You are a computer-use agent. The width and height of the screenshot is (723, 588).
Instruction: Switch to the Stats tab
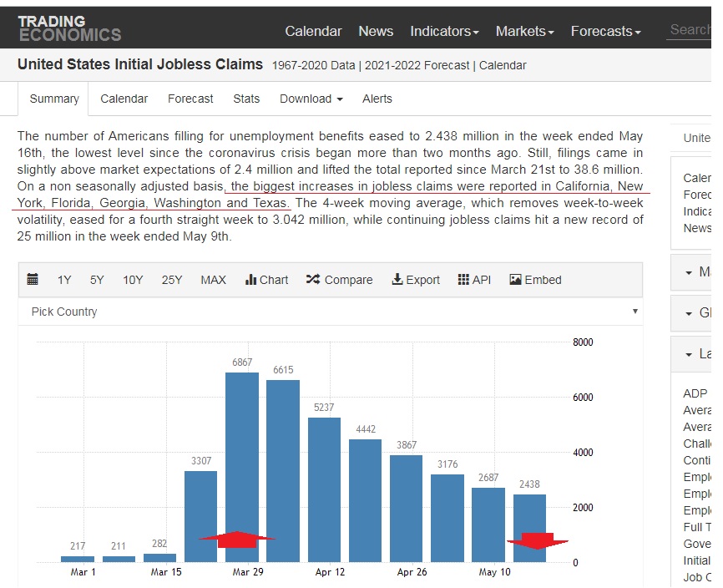coord(246,99)
